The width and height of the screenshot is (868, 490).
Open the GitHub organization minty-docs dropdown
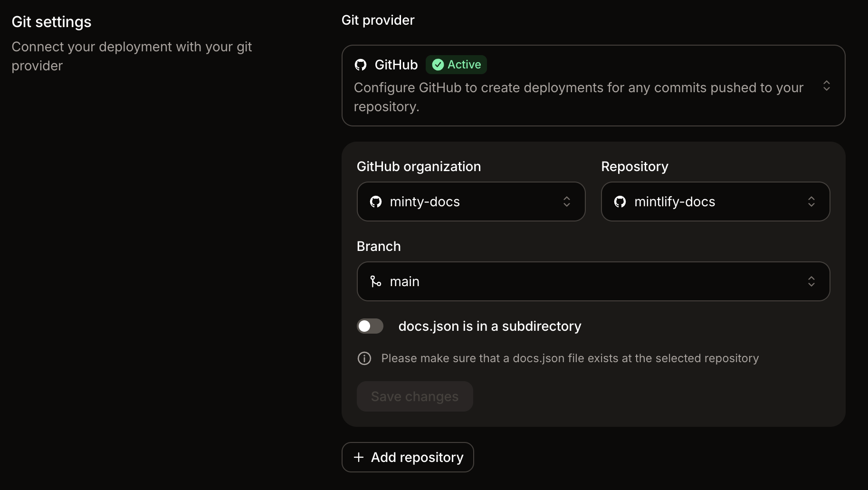tap(471, 202)
